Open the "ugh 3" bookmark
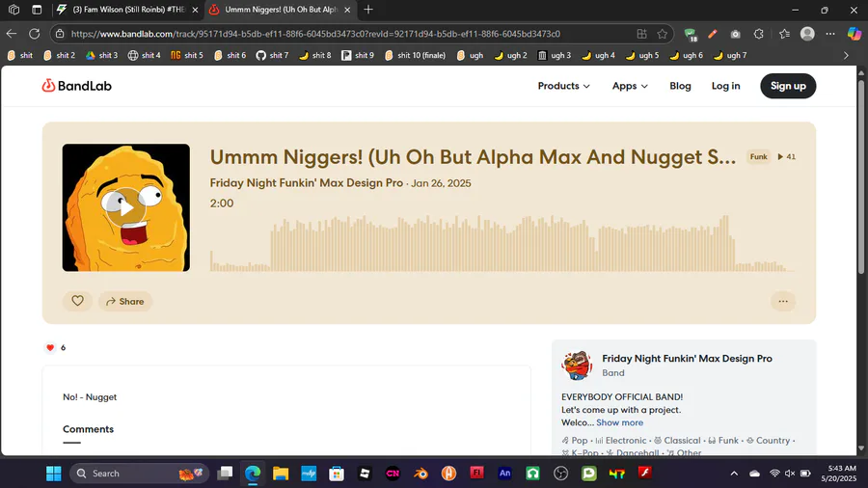The image size is (868, 488). point(555,55)
